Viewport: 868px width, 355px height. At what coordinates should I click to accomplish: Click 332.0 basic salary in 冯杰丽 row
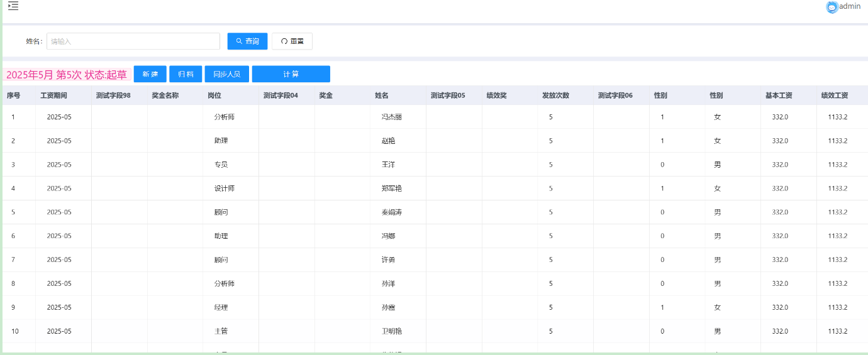780,117
